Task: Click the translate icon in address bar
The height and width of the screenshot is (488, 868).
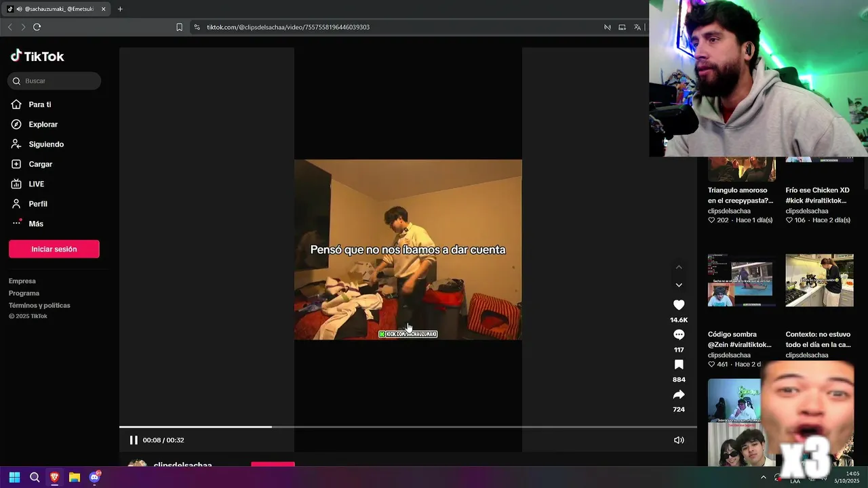Action: (637, 27)
